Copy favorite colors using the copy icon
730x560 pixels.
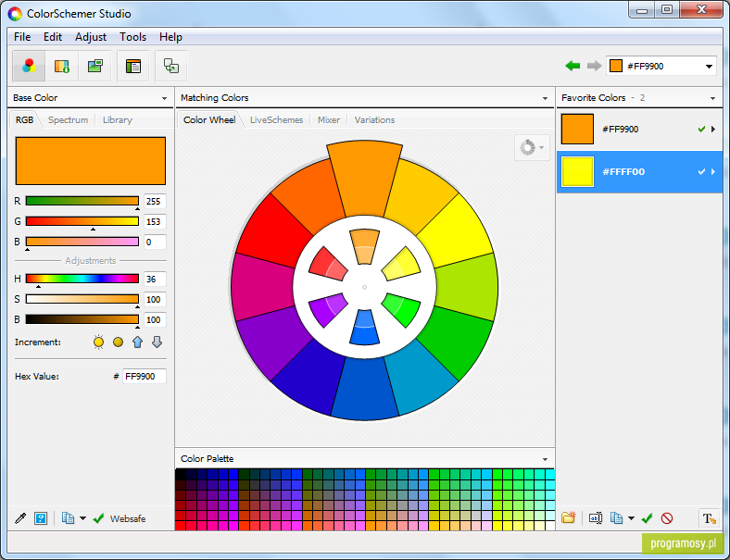(x=616, y=517)
